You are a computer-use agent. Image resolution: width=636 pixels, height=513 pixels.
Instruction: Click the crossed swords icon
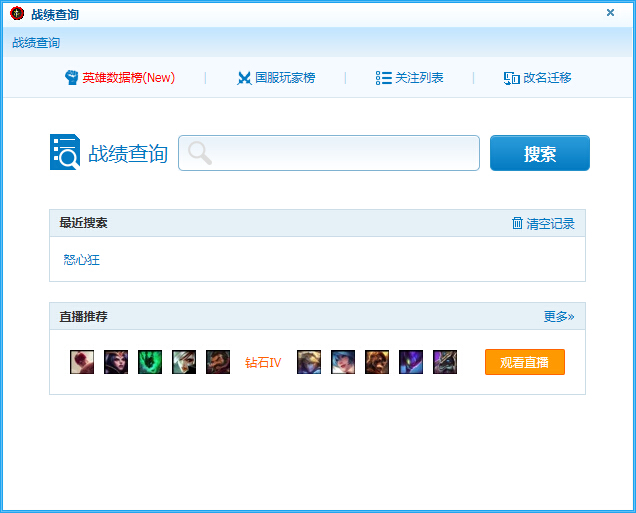tap(244, 78)
